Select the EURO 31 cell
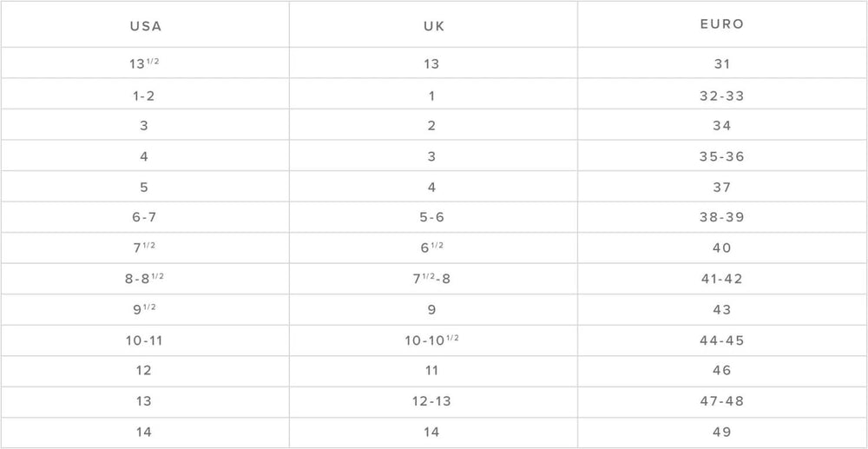The height and width of the screenshot is (449, 868). tap(721, 63)
